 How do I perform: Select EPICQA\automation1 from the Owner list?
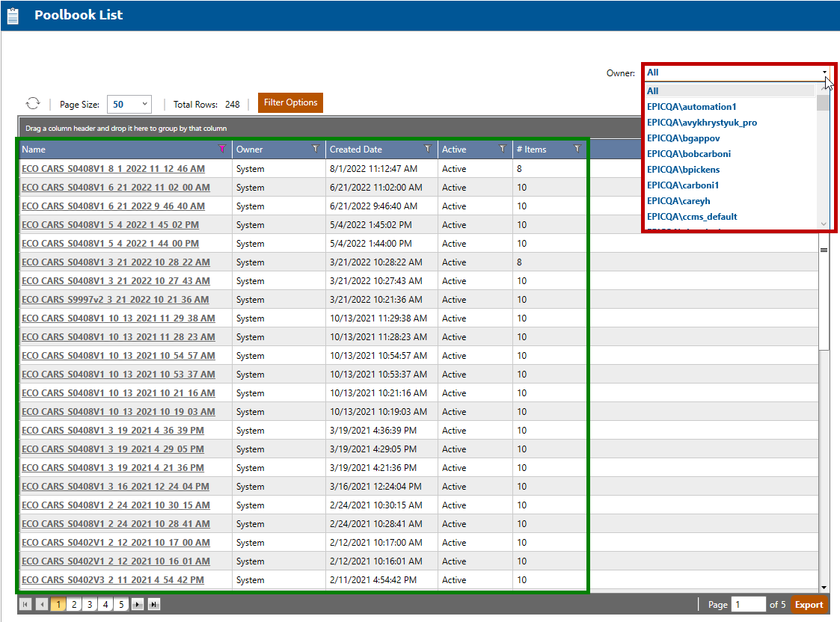[x=692, y=107]
